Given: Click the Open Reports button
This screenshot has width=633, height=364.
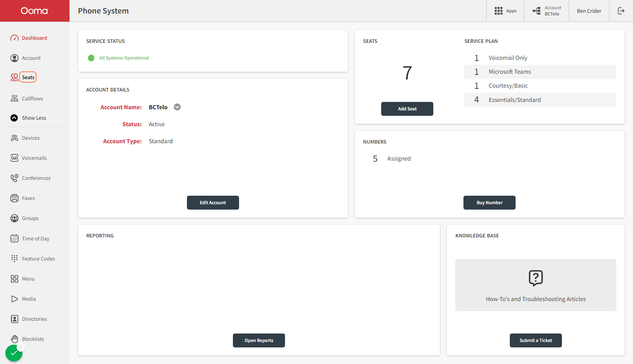Looking at the screenshot, I should (x=259, y=340).
